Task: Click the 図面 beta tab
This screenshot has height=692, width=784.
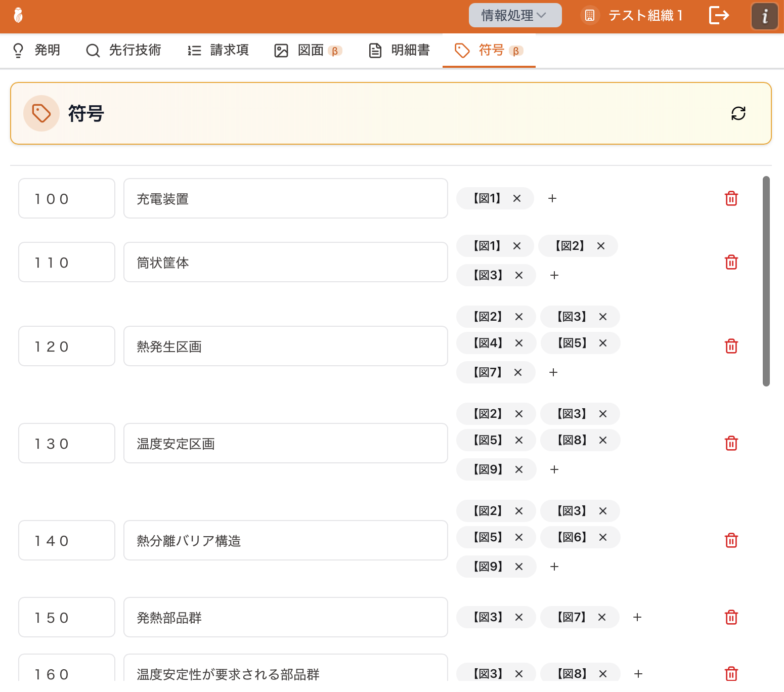Action: pos(308,50)
